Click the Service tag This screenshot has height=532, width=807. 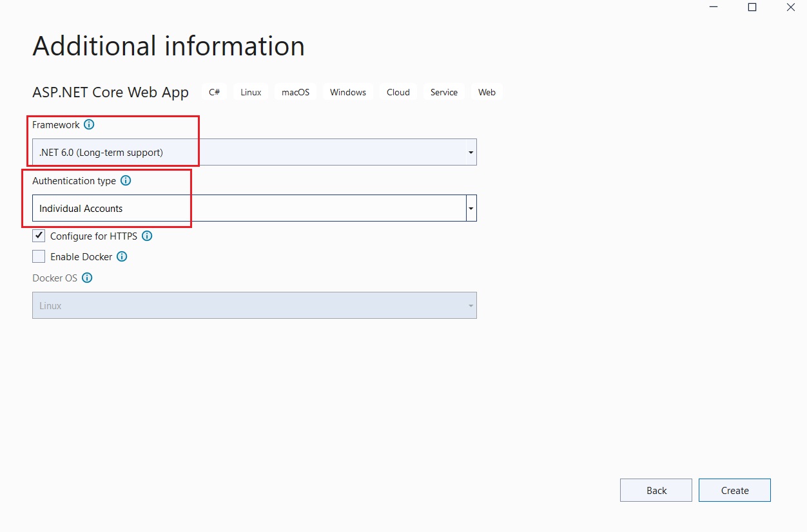(x=444, y=92)
